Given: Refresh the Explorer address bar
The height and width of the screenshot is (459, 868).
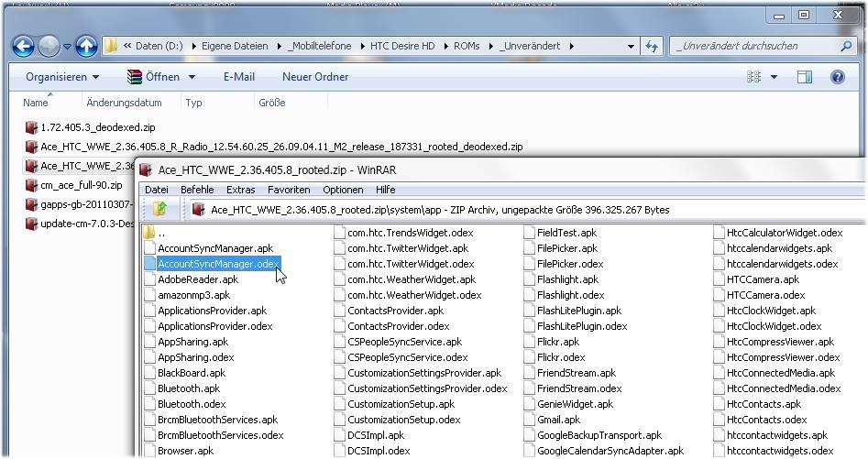Looking at the screenshot, I should [652, 47].
